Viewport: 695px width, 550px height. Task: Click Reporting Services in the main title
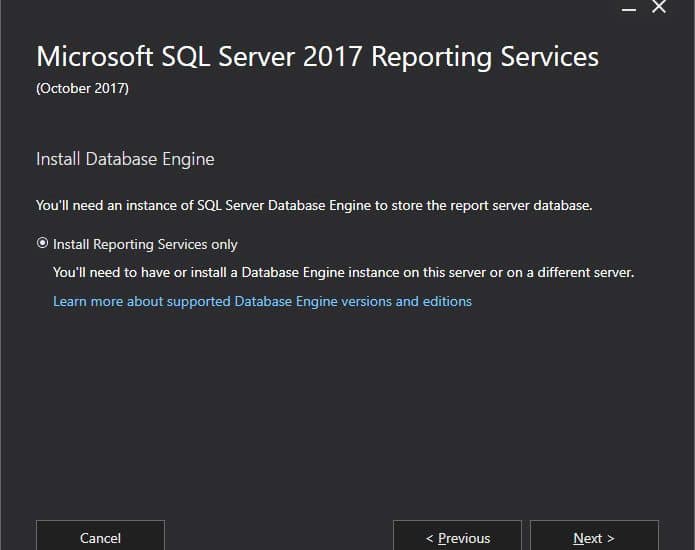tap(485, 57)
